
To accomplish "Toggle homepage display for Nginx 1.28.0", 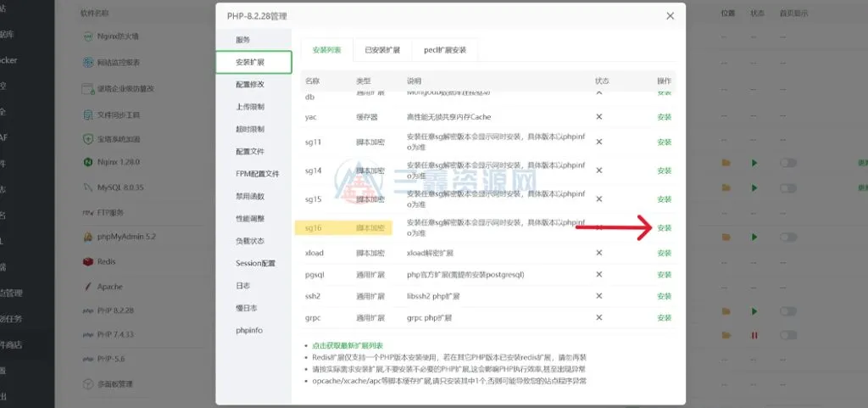I will 788,163.
